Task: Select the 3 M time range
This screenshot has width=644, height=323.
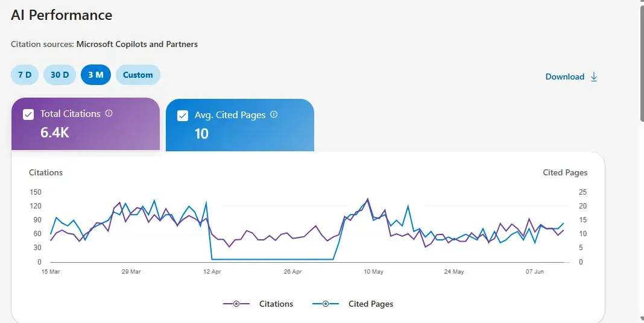Action: 96,75
